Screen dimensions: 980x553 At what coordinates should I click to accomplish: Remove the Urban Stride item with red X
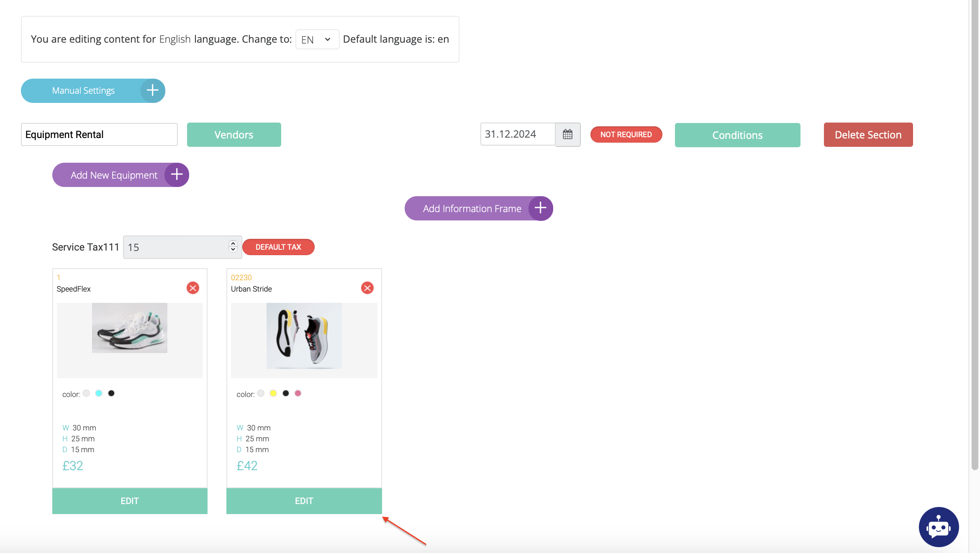click(367, 288)
